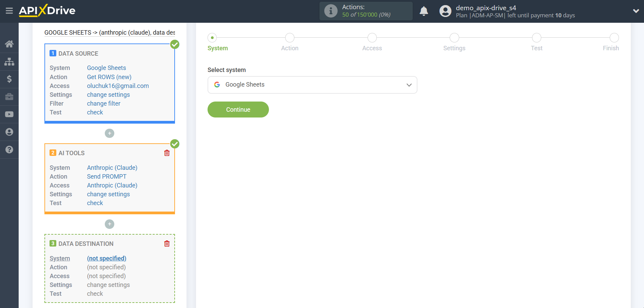Click Data Source green checkmark badge
This screenshot has height=308, width=644.
point(175,44)
